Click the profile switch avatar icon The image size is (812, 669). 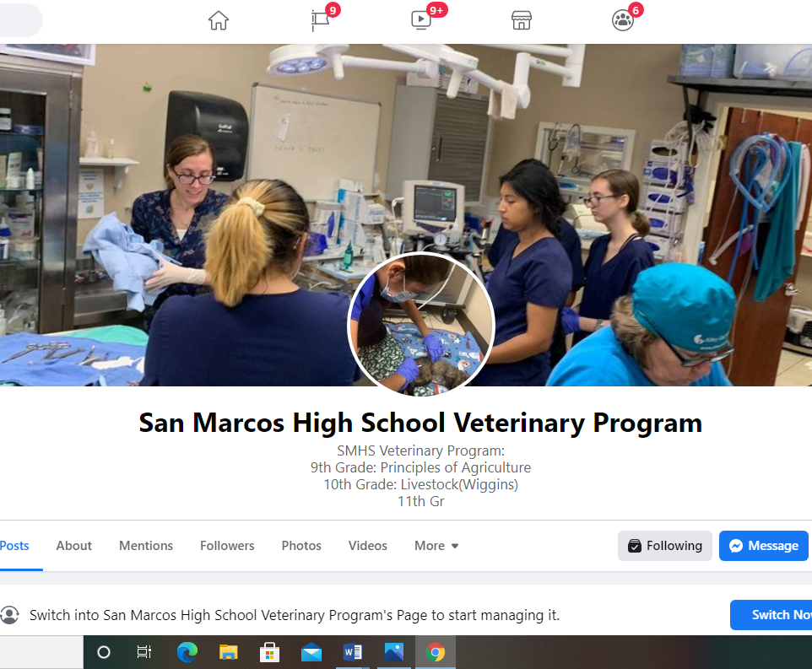coord(9,615)
